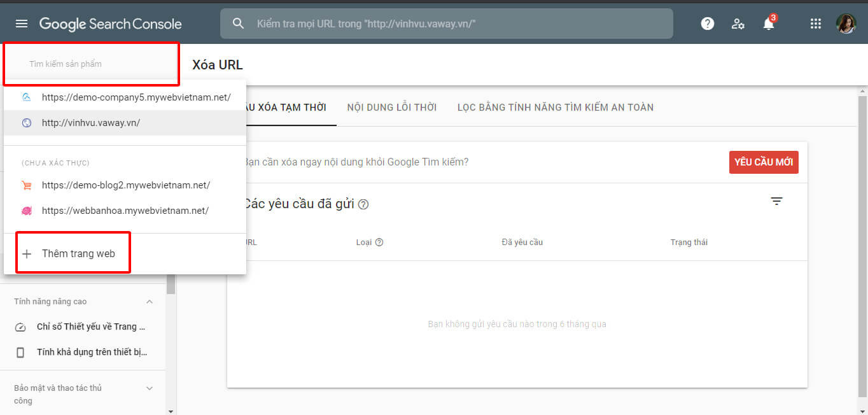
Task: Expand Bảo mật và thao tác thủ công
Action: (x=150, y=388)
